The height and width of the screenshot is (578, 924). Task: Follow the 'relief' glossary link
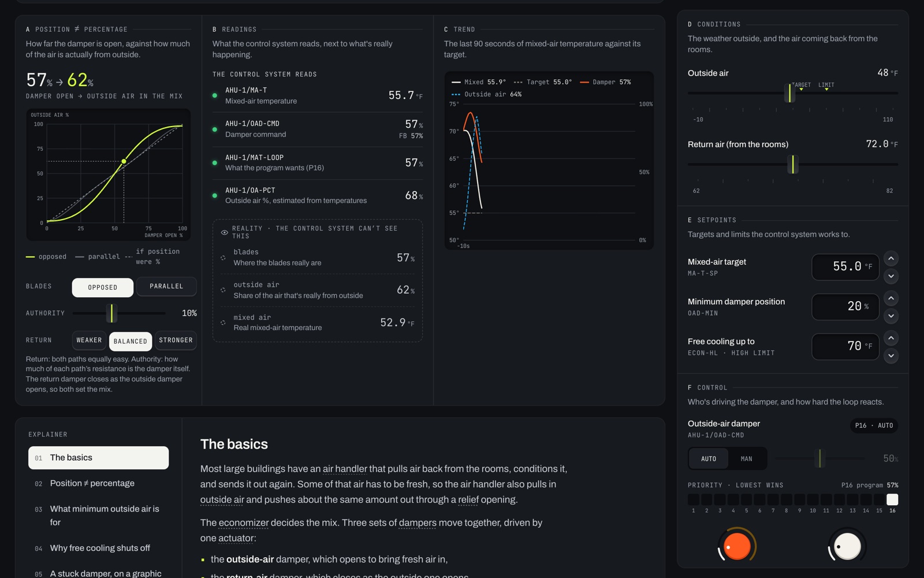[468, 499]
